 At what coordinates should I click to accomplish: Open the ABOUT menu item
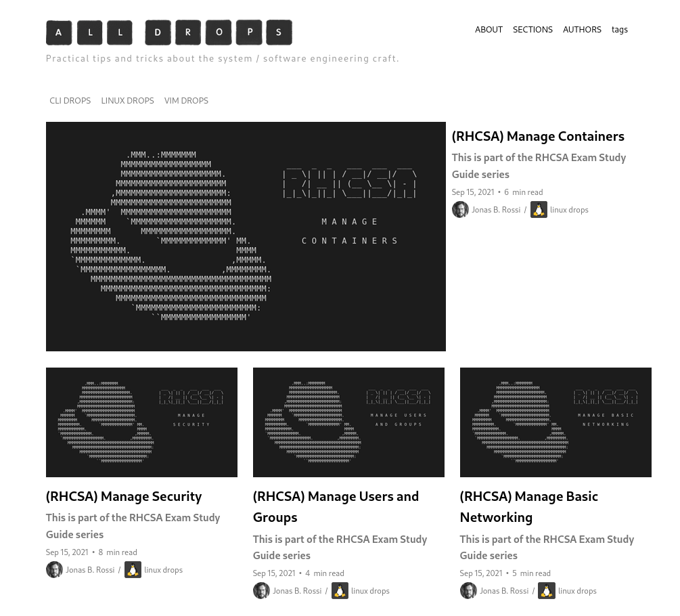(x=489, y=30)
